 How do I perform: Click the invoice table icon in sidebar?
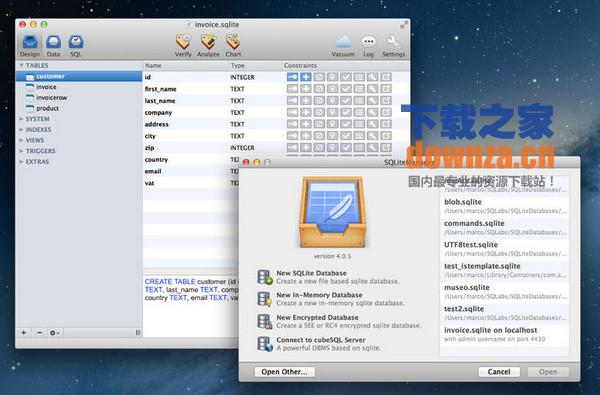(30, 87)
